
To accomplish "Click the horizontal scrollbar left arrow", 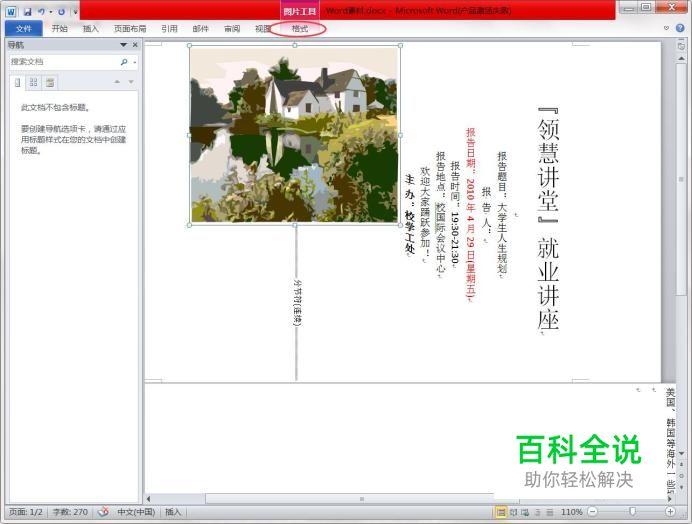I will [149, 499].
